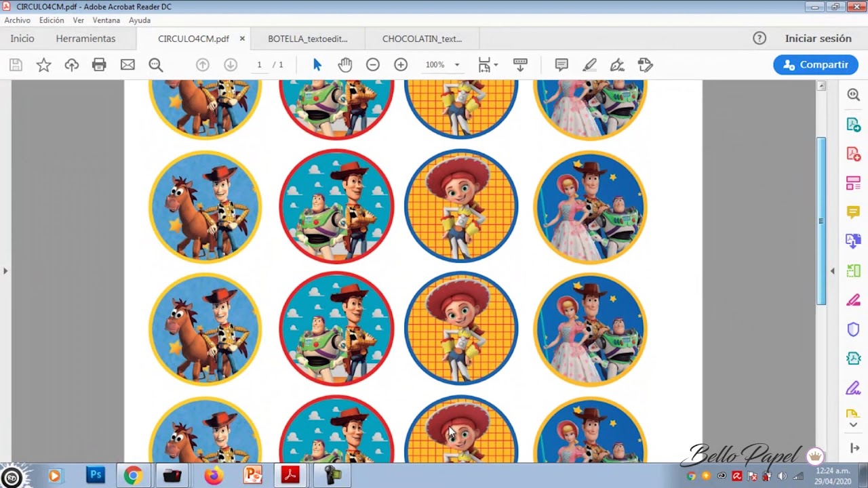Viewport: 868px width, 488px height.
Task: Click the Compartir share button
Action: pyautogui.click(x=816, y=65)
